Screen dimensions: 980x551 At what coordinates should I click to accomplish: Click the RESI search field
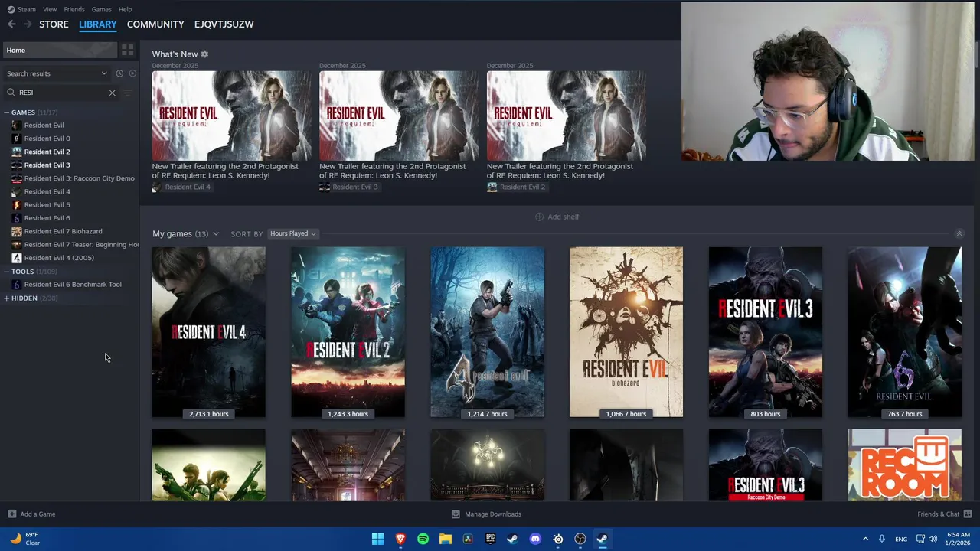point(61,93)
